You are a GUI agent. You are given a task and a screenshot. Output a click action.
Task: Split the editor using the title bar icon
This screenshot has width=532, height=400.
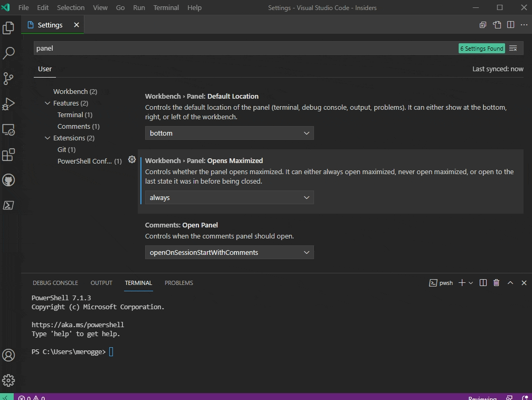[510, 24]
